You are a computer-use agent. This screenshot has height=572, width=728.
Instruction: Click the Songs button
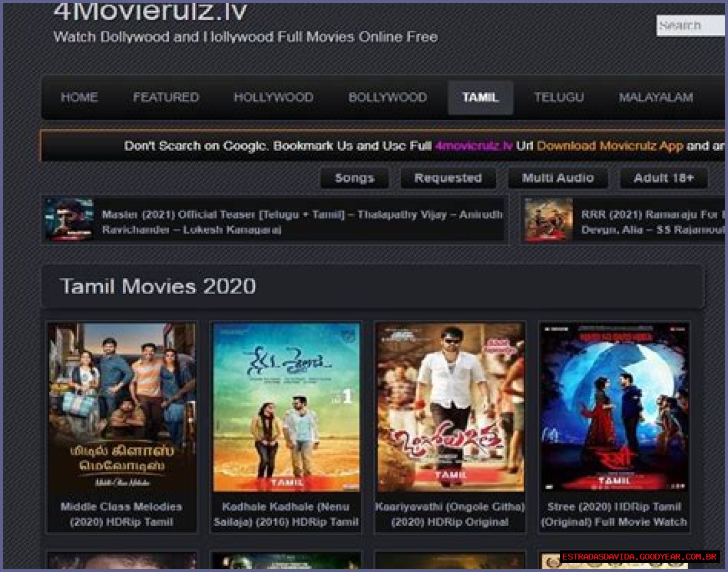[354, 178]
